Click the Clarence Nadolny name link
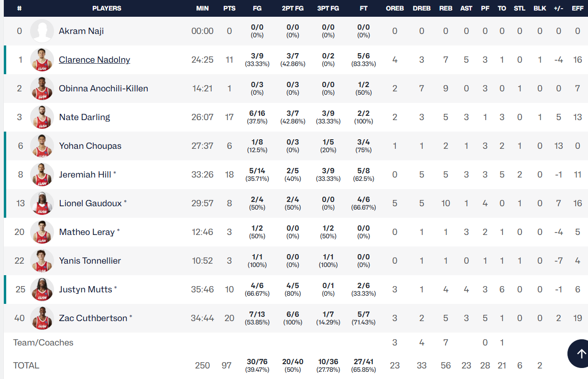588x379 pixels. point(94,60)
